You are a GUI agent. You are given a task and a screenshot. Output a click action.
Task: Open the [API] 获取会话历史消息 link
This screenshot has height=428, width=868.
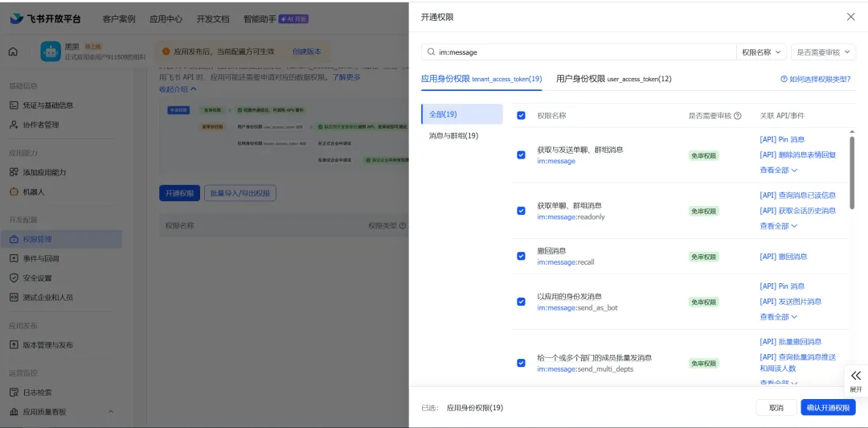(798, 211)
